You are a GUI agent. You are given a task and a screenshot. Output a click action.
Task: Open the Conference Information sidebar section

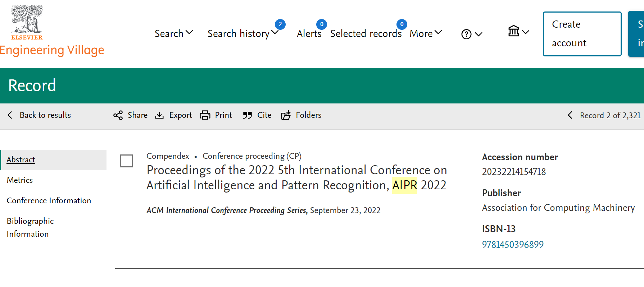[49, 200]
